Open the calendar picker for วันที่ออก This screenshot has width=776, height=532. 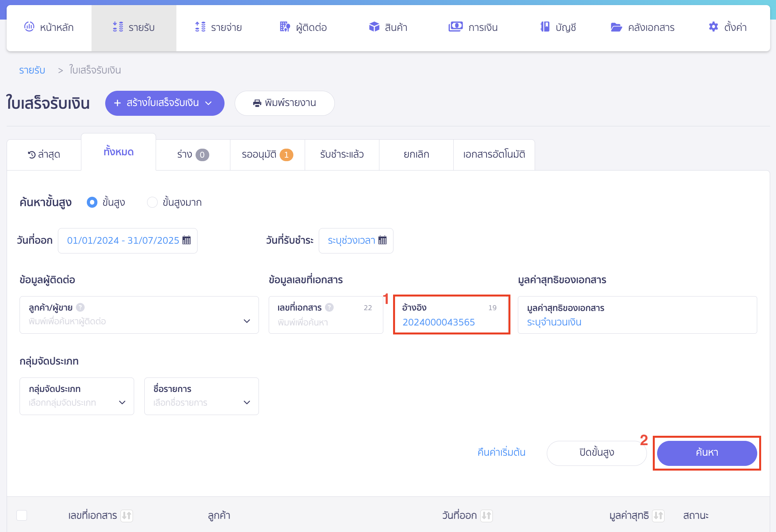[187, 240]
